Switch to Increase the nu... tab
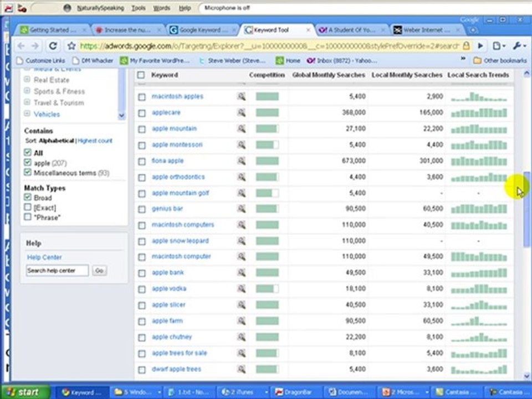This screenshot has width=532, height=399. (127, 30)
